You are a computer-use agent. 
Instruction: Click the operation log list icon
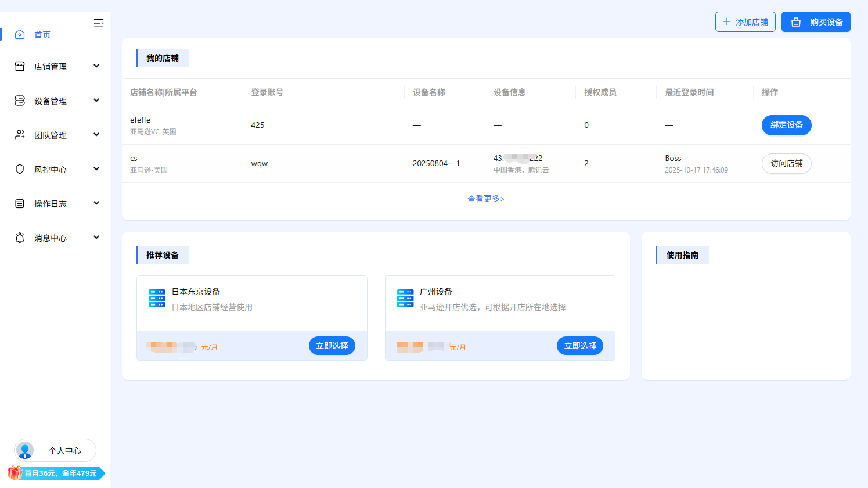click(20, 203)
